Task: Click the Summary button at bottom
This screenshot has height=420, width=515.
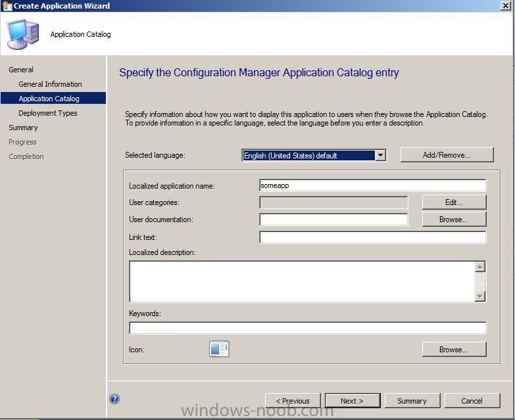Action: coord(412,401)
